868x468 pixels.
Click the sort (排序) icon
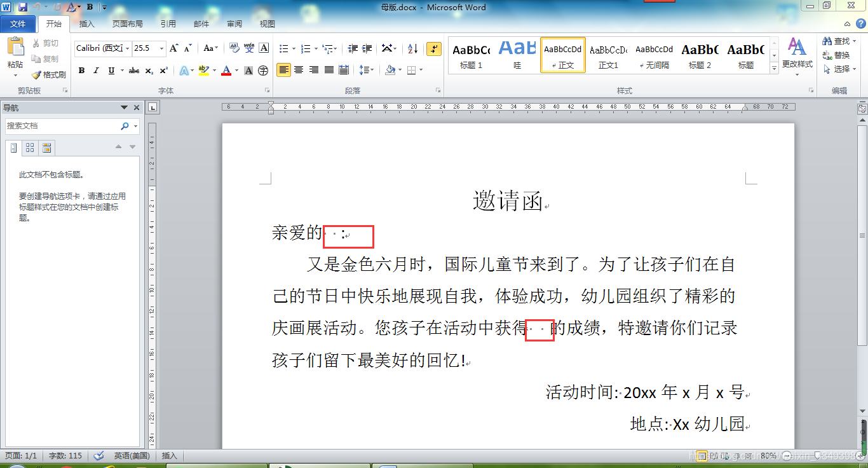click(x=413, y=48)
